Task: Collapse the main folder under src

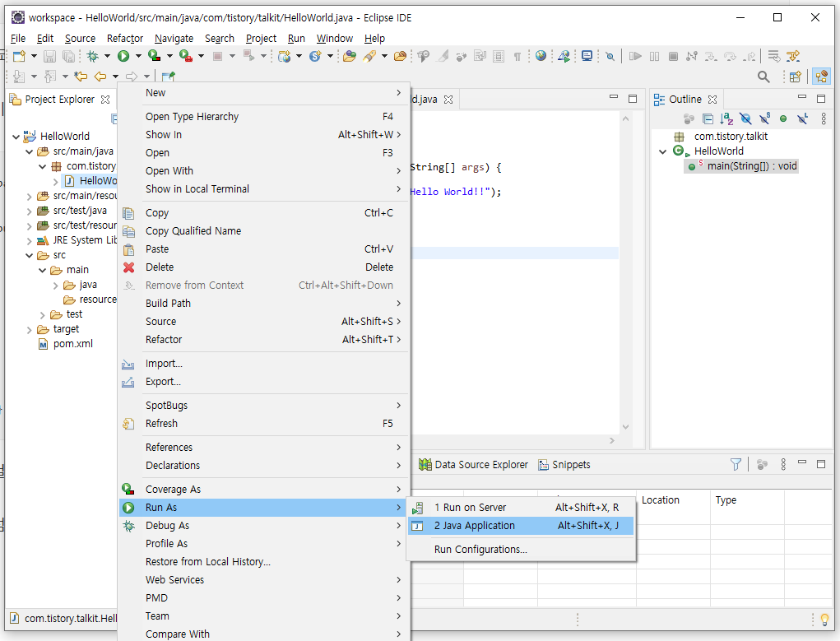Action: [42, 270]
